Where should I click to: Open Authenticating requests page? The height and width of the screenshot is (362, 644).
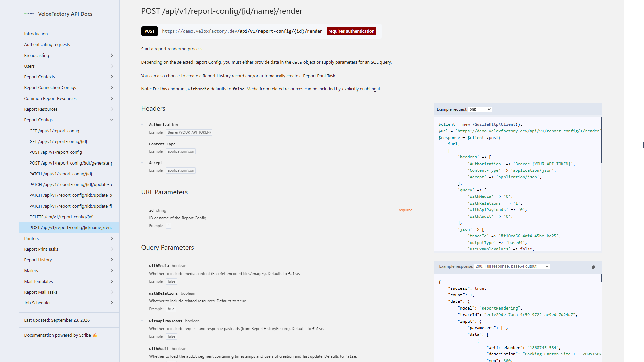click(47, 44)
